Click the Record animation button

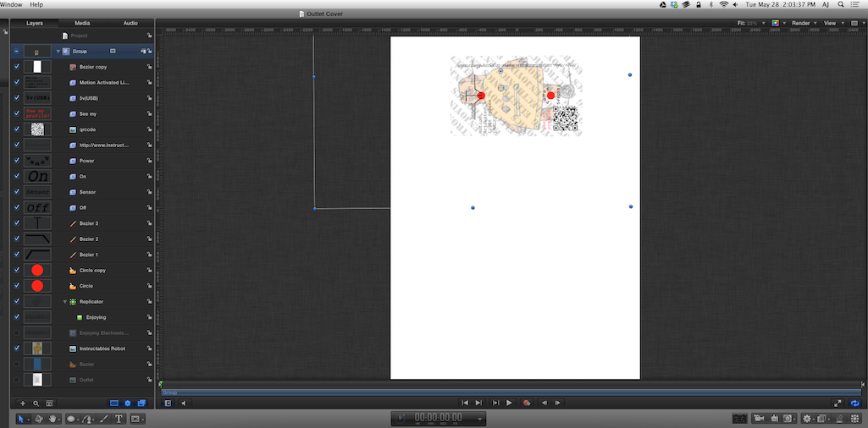point(527,403)
